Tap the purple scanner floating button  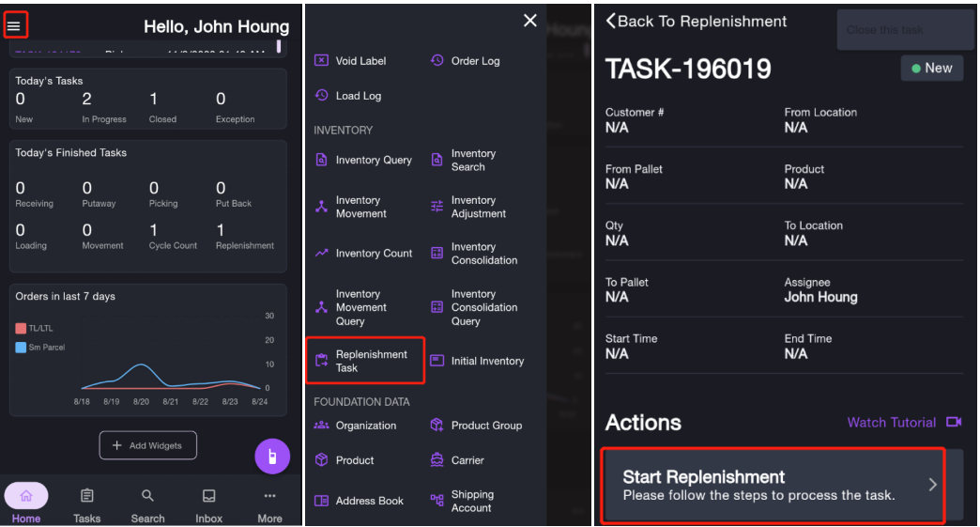272,457
